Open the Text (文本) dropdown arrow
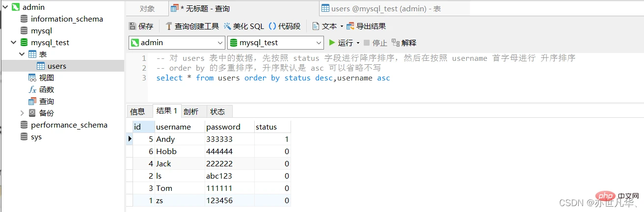Screen dimensions: 644x212 (342, 26)
